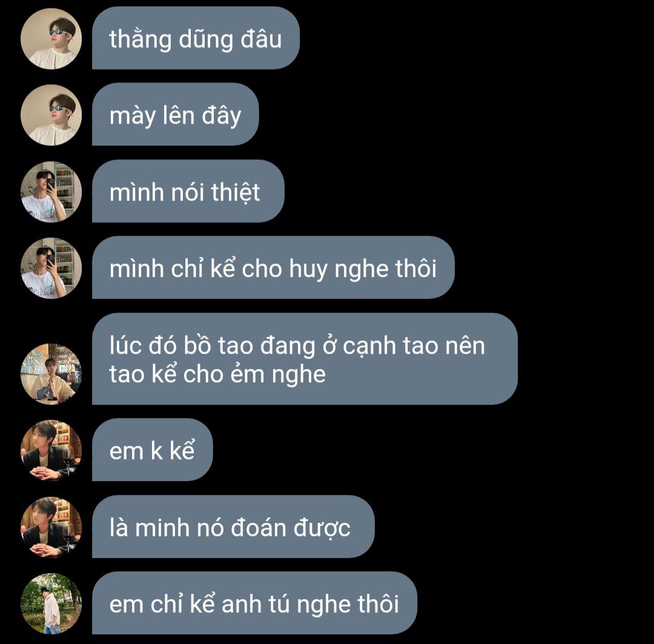Select 'là minh nó đoán được' message bubble
654x644 pixels.
pyautogui.click(x=233, y=526)
